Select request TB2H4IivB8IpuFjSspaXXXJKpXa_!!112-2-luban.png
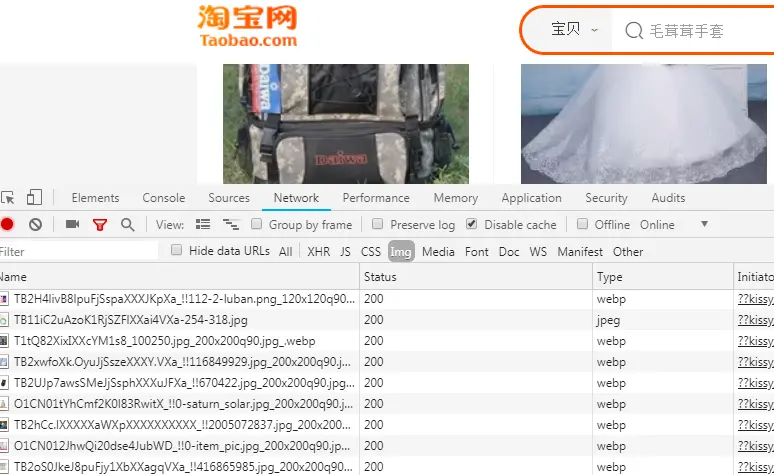Viewport: 774px width, 475px height. pyautogui.click(x=184, y=299)
